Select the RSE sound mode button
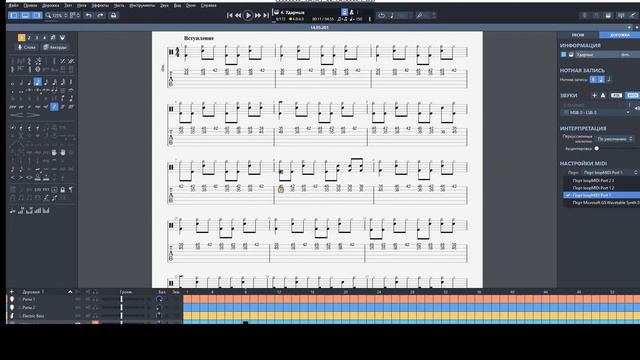This screenshot has height=360, width=640. pyautogui.click(x=616, y=95)
